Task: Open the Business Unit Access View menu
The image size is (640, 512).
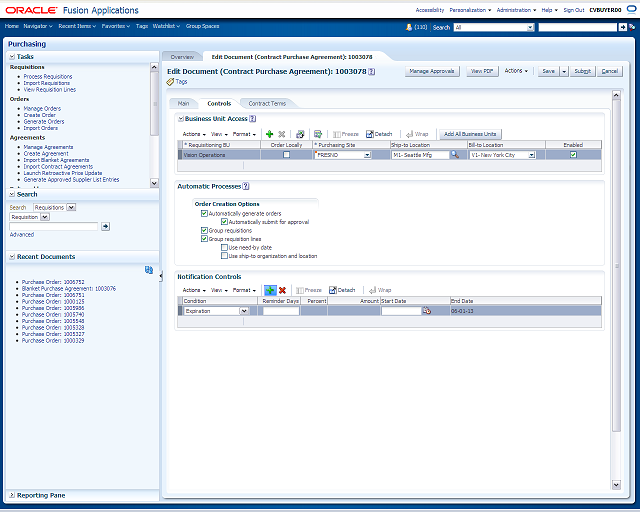Action: click(x=219, y=134)
